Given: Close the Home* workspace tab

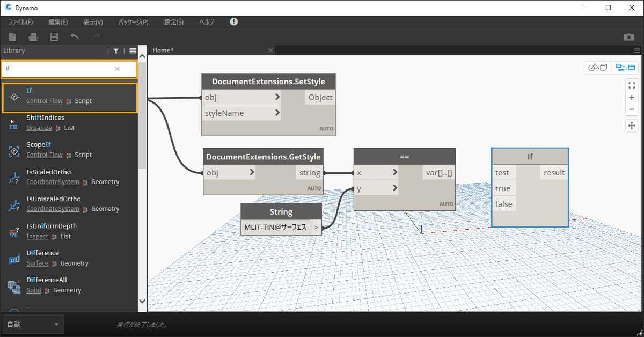Looking at the screenshot, I should pyautogui.click(x=270, y=50).
